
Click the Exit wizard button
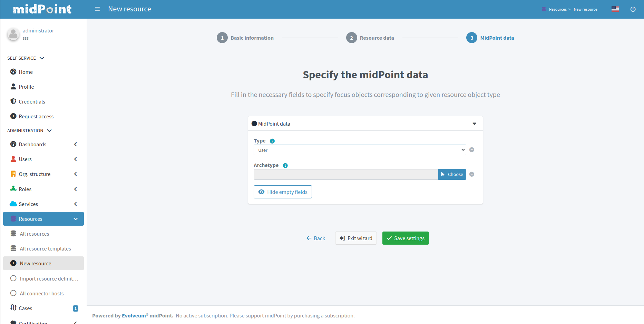tap(356, 238)
